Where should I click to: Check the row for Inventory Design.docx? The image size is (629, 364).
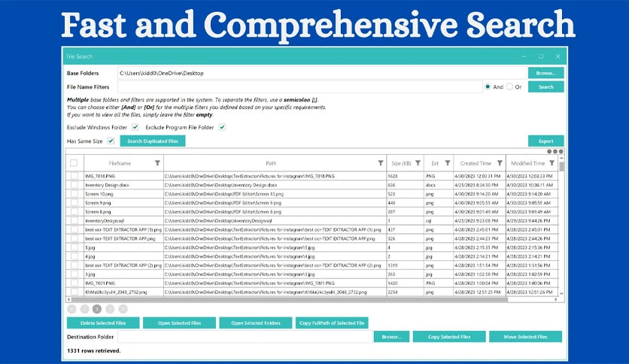[x=74, y=185]
